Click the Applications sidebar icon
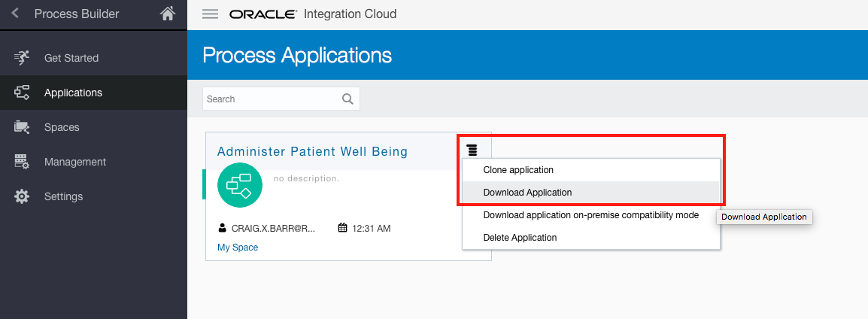Screen dimensions: 868x319 (22, 93)
